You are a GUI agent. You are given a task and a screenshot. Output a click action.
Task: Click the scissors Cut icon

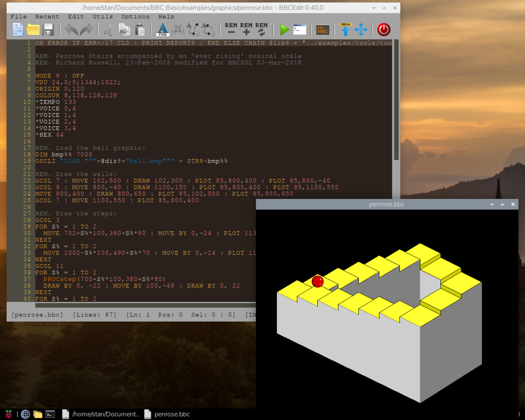(108, 29)
